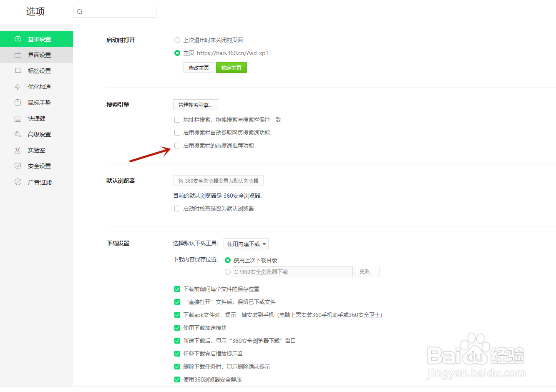Screen dimensions: 556x392
Task: Click the 安全设置 shield icon
Action: [x=18, y=166]
